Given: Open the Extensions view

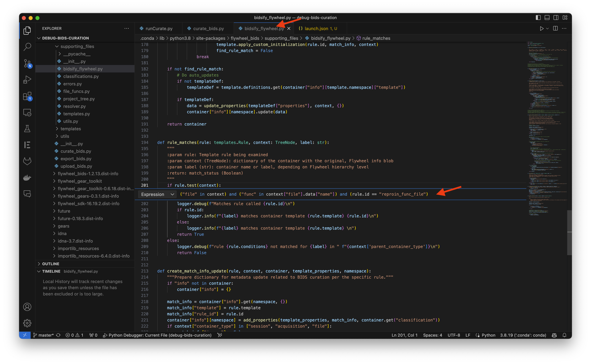Looking at the screenshot, I should pos(27,96).
